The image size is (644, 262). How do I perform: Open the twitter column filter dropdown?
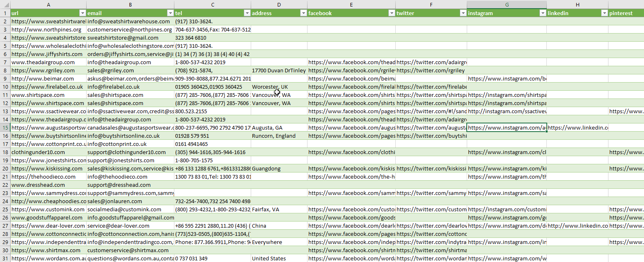point(463,13)
